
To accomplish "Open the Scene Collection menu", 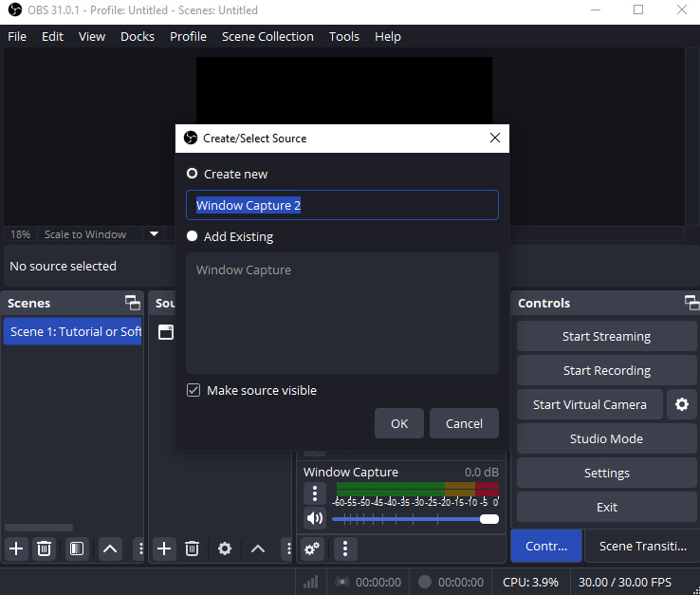I will (x=267, y=37).
